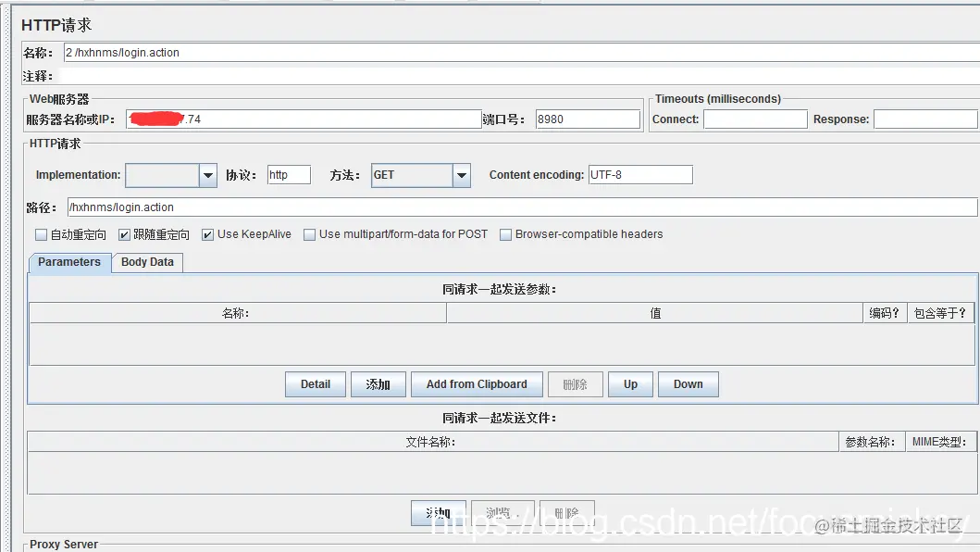Click the 路径 path input field
The image size is (980, 552).
[523, 207]
